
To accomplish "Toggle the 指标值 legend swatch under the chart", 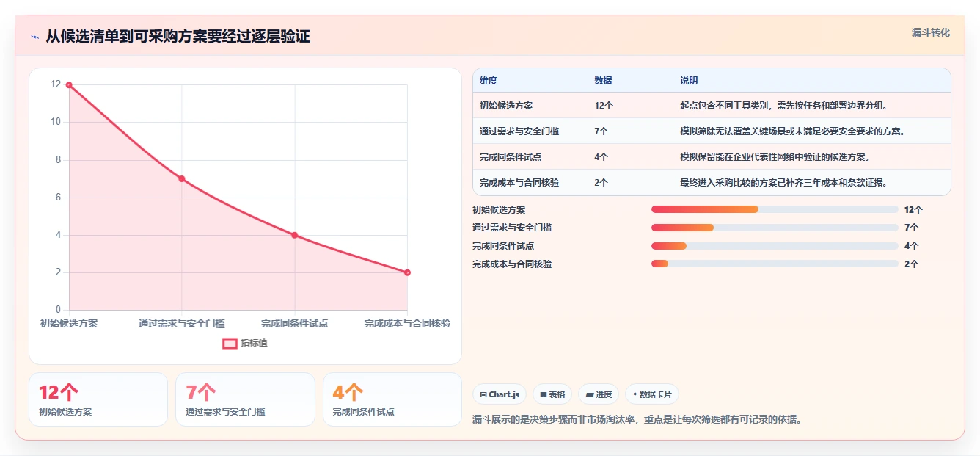I will point(230,343).
